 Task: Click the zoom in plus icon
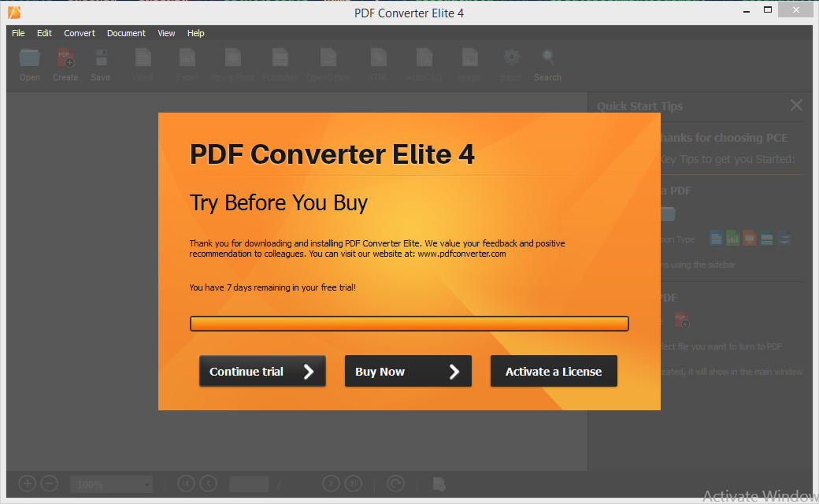click(x=27, y=484)
